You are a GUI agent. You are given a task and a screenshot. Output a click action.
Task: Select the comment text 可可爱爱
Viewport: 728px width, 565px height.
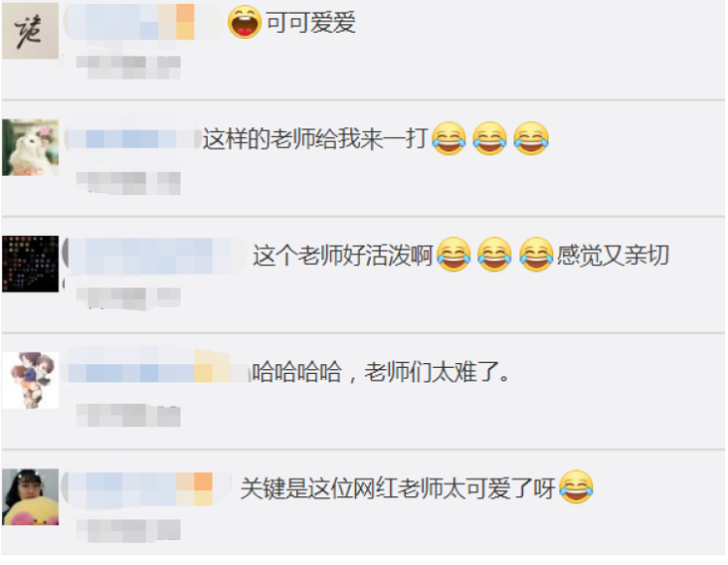tap(311, 22)
